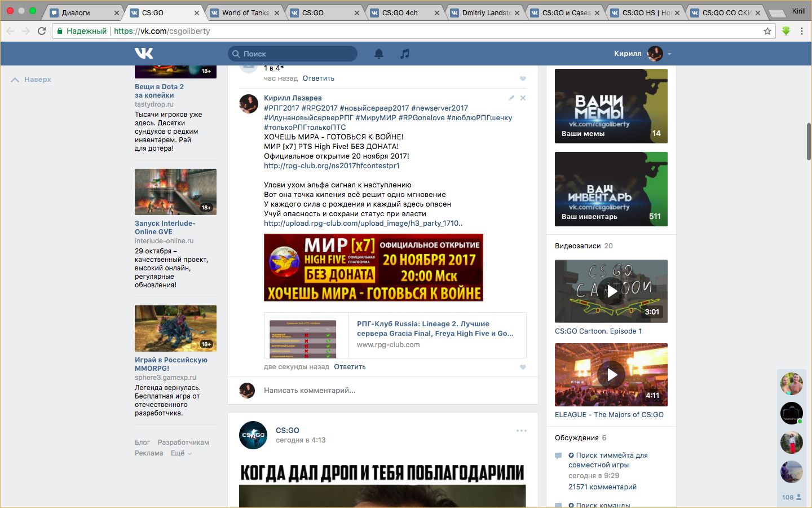Expand the Ещё footer menu

(182, 453)
